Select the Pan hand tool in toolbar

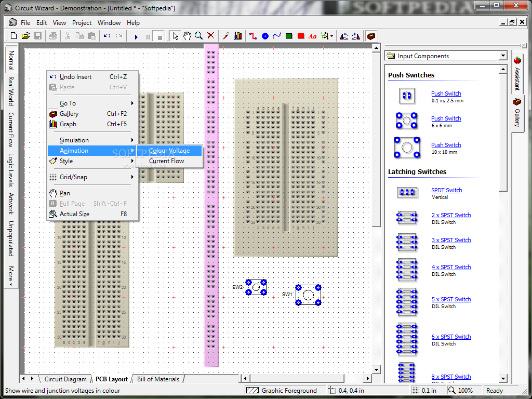click(x=187, y=36)
